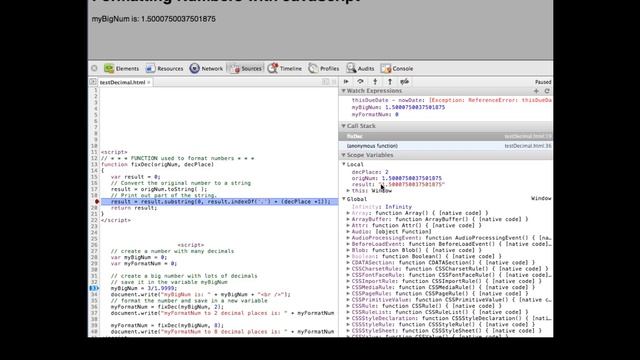
Task: Click the decPlace: 2 local variable
Action: 370,172
